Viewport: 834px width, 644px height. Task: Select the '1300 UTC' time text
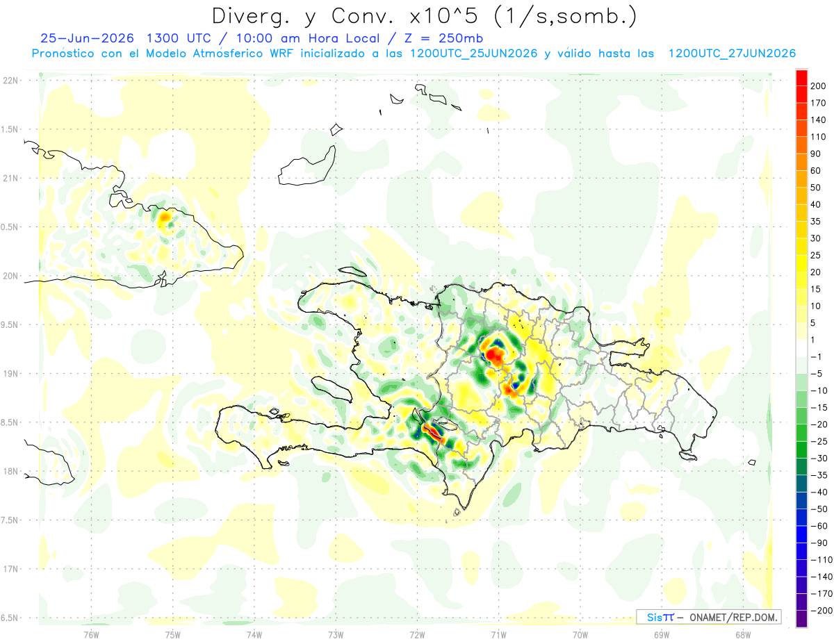pyautogui.click(x=179, y=38)
